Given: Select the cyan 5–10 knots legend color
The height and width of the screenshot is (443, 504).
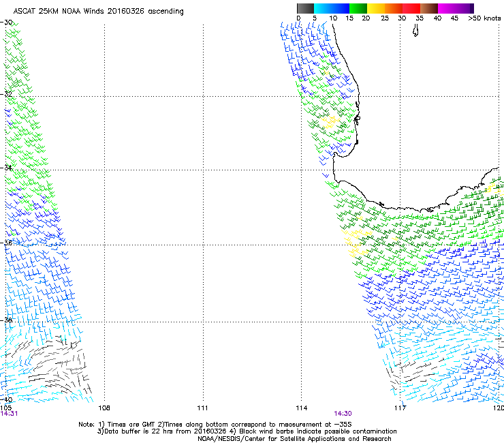Looking at the screenshot, I should (323, 8).
